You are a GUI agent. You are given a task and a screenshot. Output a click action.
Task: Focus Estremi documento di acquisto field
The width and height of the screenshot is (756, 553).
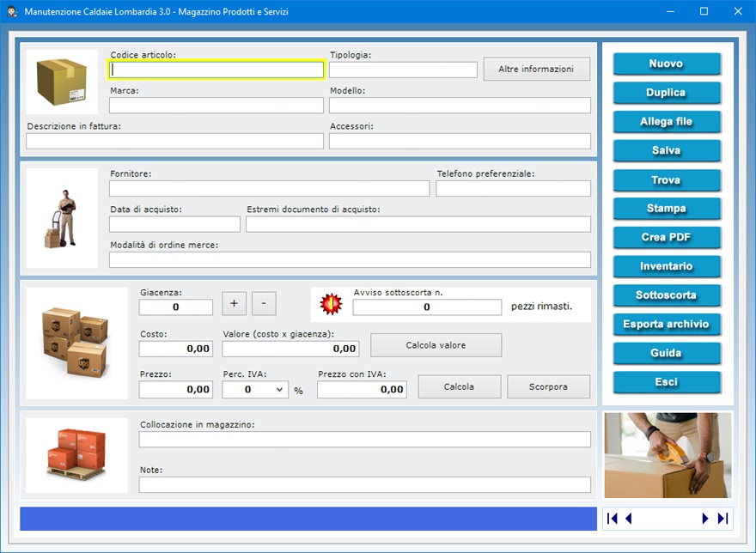click(x=418, y=224)
